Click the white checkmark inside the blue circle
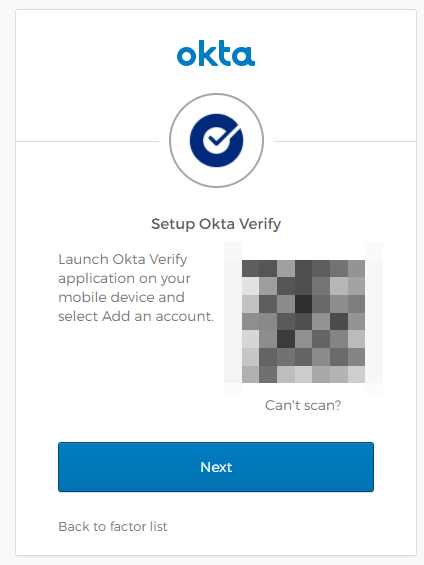The height and width of the screenshot is (565, 424). tap(222, 136)
